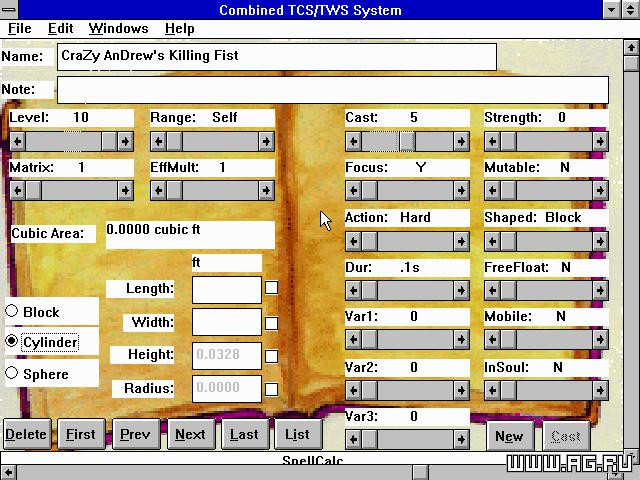Click right arrow under Cast
This screenshot has height=480, width=640.
(x=461, y=141)
